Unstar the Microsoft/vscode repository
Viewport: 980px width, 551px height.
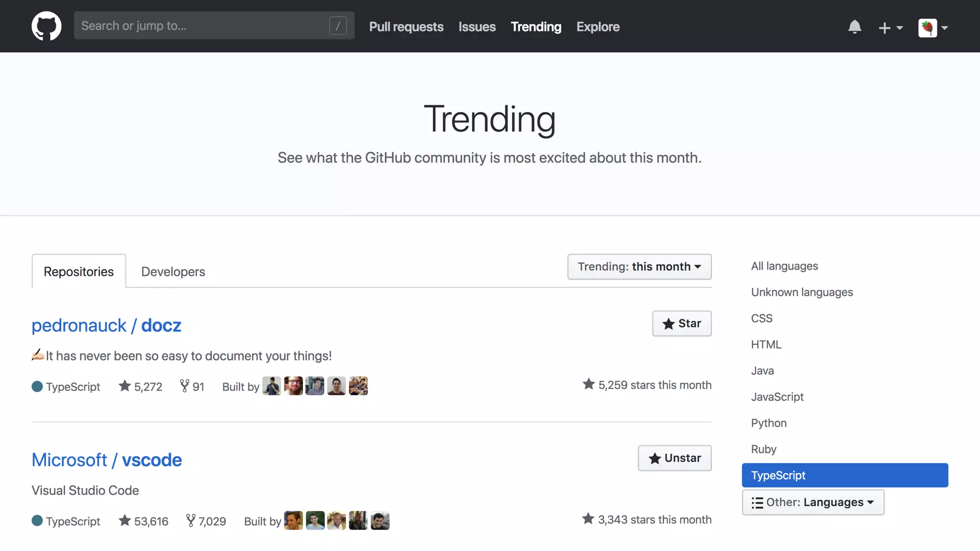pyautogui.click(x=674, y=458)
